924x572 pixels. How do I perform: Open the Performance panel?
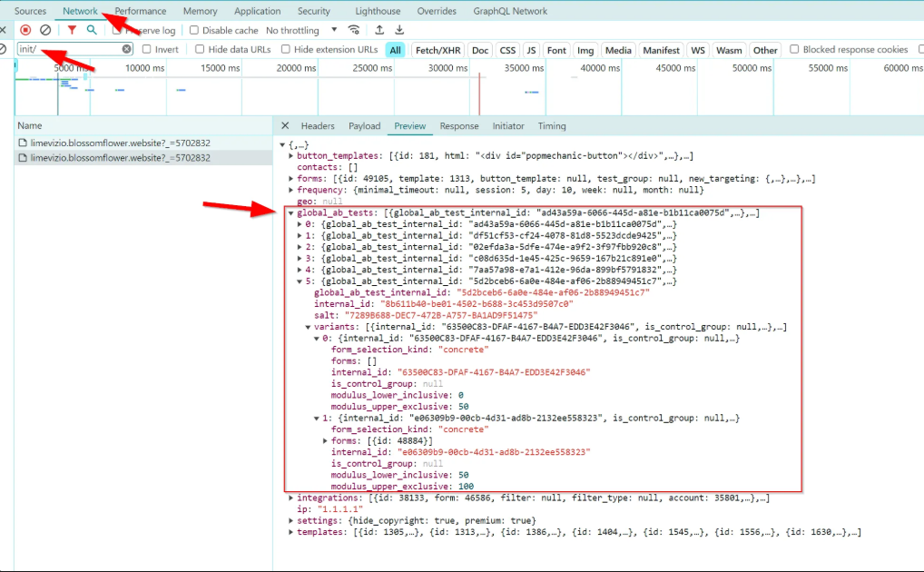[x=141, y=11]
